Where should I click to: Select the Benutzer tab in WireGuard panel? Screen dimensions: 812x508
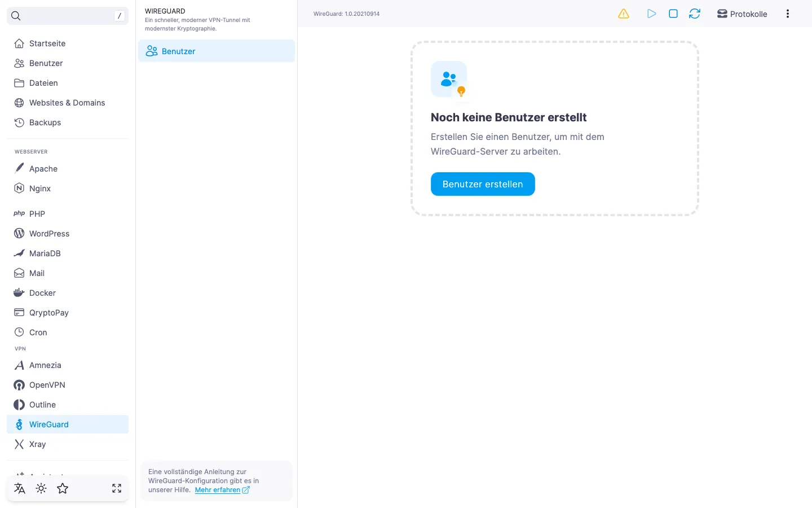pos(217,51)
